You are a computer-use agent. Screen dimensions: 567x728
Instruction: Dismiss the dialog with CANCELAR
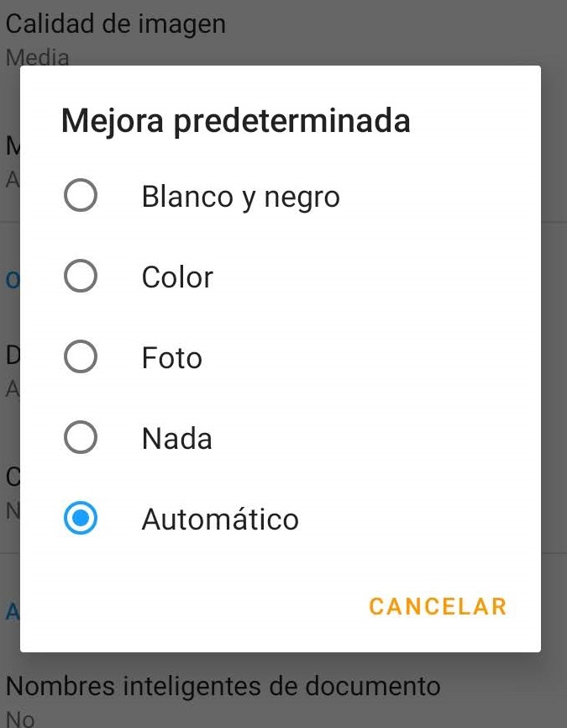click(x=438, y=606)
